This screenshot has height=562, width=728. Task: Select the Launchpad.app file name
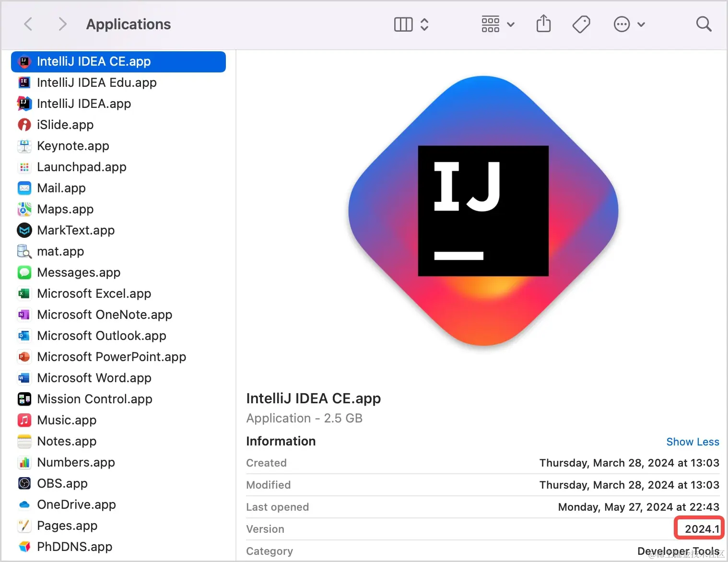pos(82,167)
